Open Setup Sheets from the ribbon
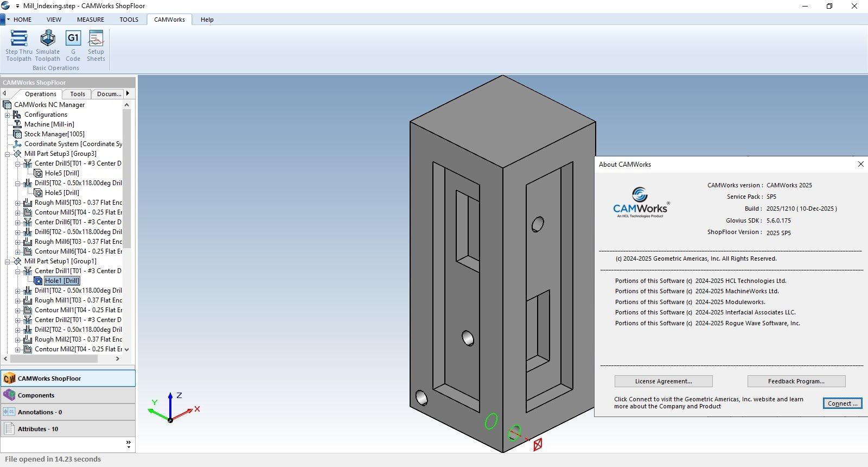Image resolution: width=868 pixels, height=467 pixels. coord(96,46)
